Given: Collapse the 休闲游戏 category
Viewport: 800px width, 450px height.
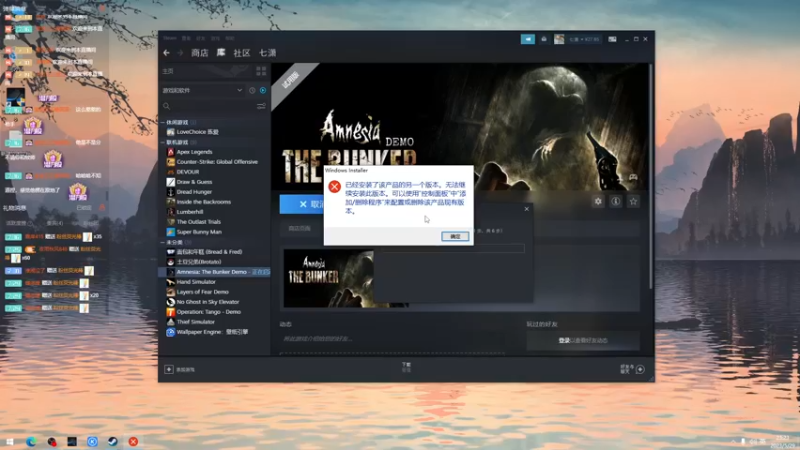Looking at the screenshot, I should point(163,122).
